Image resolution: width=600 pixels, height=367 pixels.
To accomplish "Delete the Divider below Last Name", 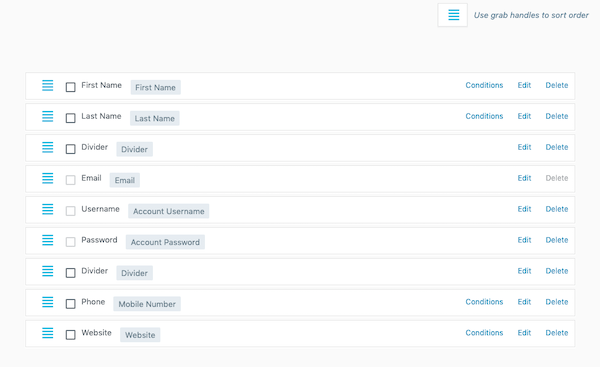I will point(557,147).
